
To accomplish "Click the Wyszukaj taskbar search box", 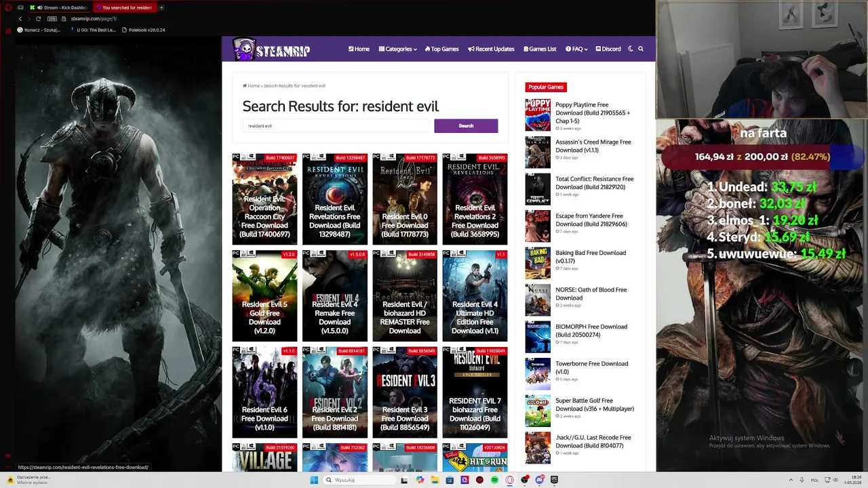I will (x=359, y=480).
